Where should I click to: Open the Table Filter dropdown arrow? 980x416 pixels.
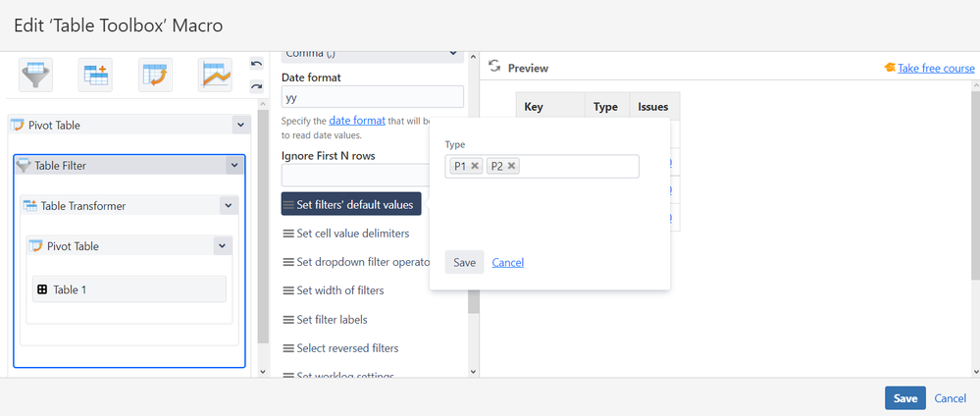pos(234,165)
